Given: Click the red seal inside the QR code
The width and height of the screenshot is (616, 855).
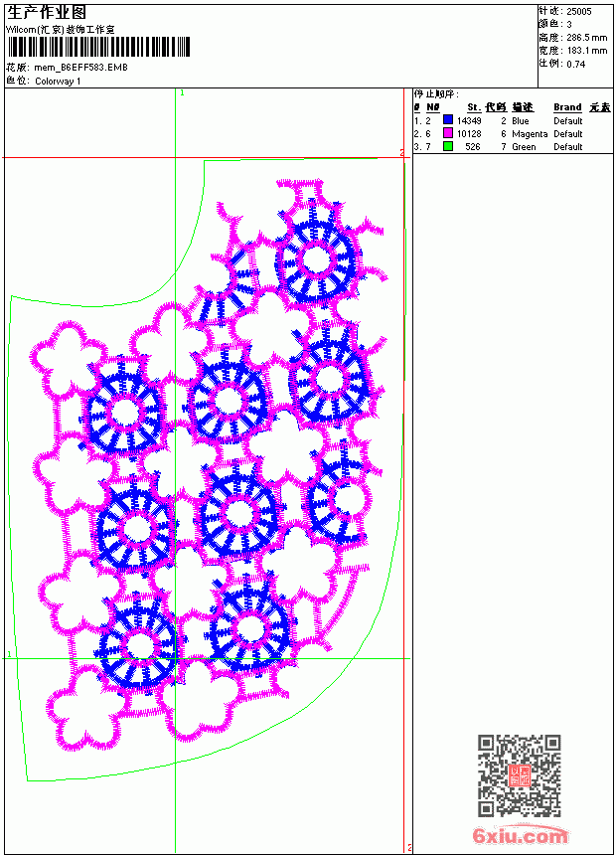Looking at the screenshot, I should (519, 775).
